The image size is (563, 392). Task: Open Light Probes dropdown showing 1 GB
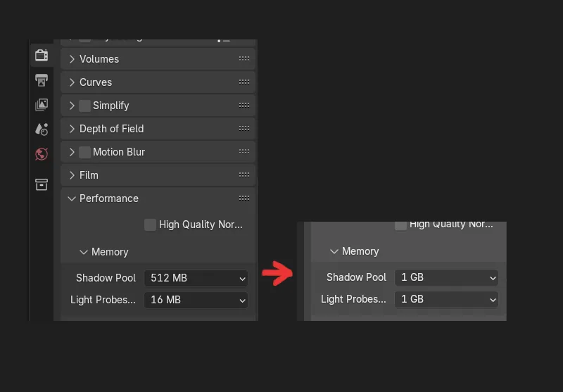[446, 299]
